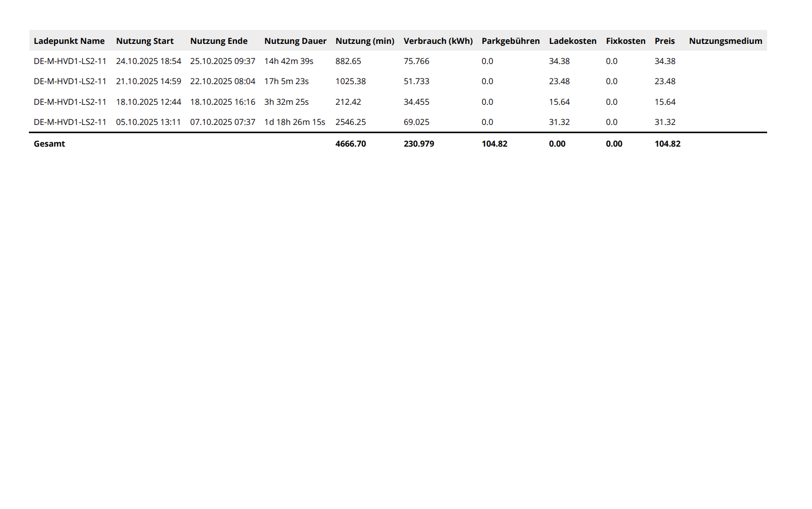
Task: Click the "Verbrauch (kWh)" column header
Action: [x=438, y=41]
